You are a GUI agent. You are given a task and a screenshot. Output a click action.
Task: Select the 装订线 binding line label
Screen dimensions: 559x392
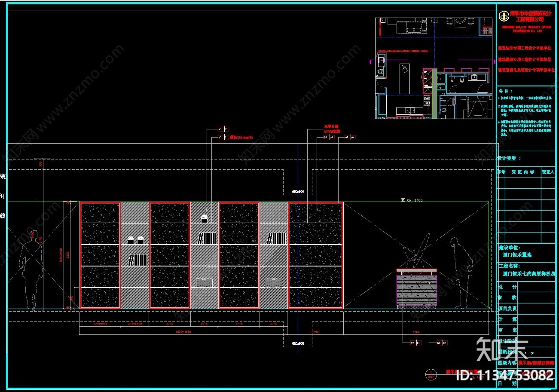(x=3, y=196)
